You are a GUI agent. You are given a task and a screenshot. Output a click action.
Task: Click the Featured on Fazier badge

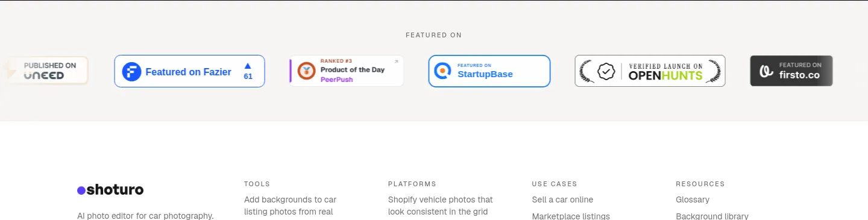click(189, 71)
